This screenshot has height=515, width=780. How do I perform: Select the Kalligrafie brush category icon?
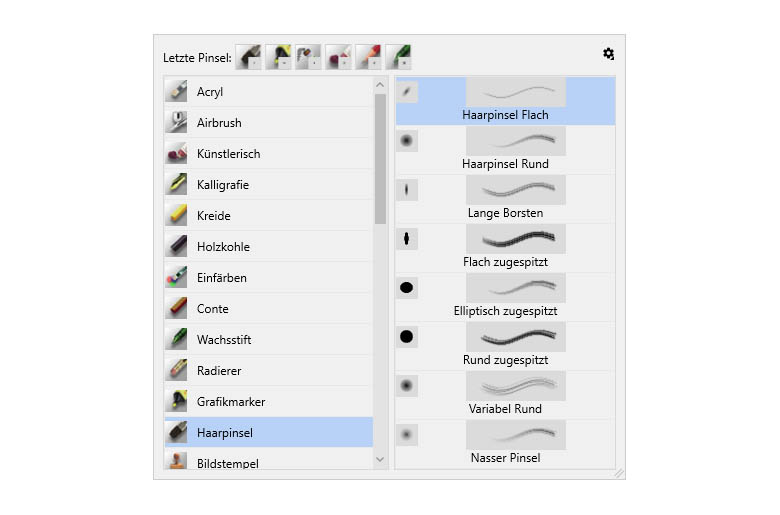[176, 185]
